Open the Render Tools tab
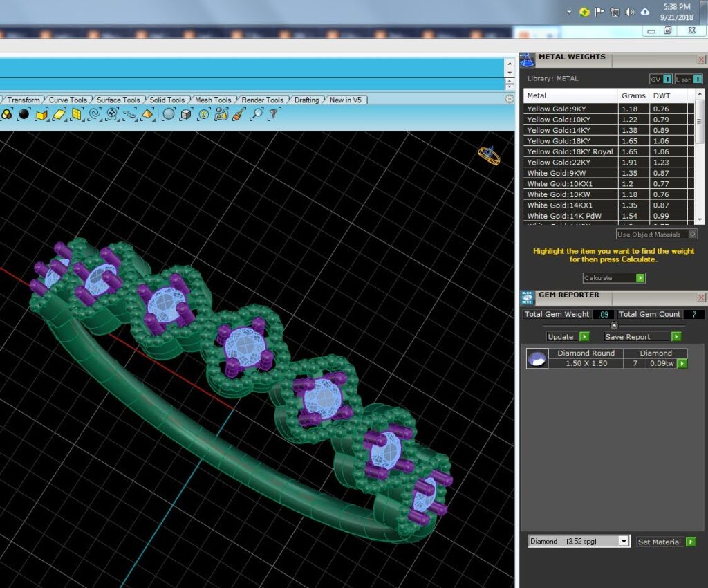 (262, 100)
